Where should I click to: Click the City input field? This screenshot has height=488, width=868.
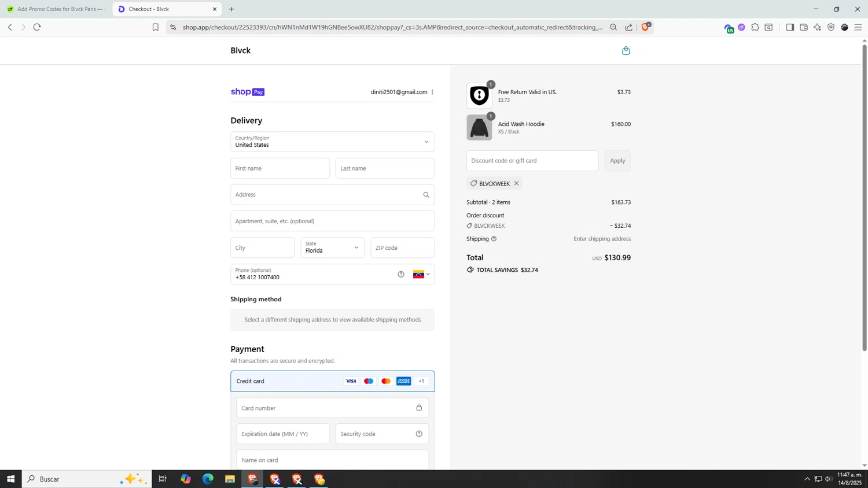pyautogui.click(x=263, y=247)
